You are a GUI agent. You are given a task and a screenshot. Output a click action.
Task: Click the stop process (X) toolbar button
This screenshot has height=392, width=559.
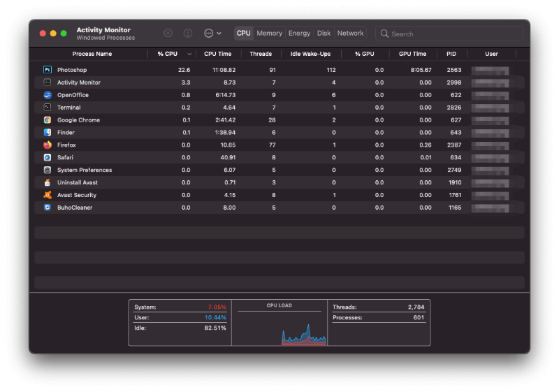pos(168,33)
